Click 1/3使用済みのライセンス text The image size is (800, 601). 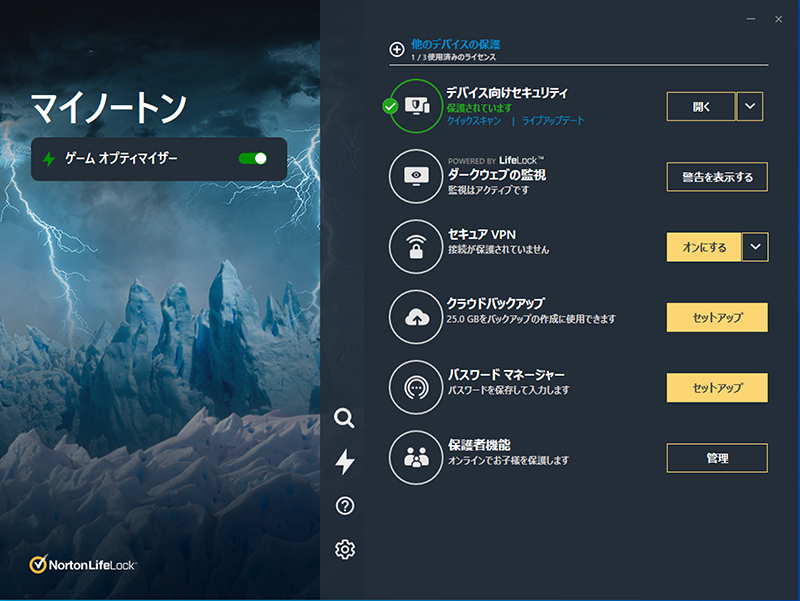coord(454,57)
